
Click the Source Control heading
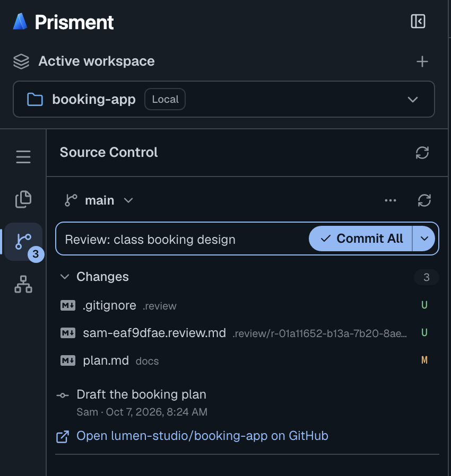[109, 152]
